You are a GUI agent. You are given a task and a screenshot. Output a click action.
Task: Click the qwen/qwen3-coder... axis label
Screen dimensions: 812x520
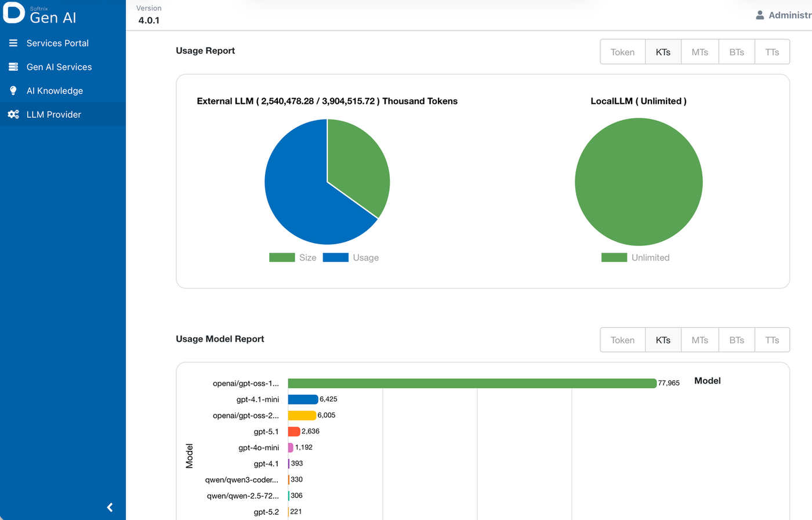click(242, 480)
